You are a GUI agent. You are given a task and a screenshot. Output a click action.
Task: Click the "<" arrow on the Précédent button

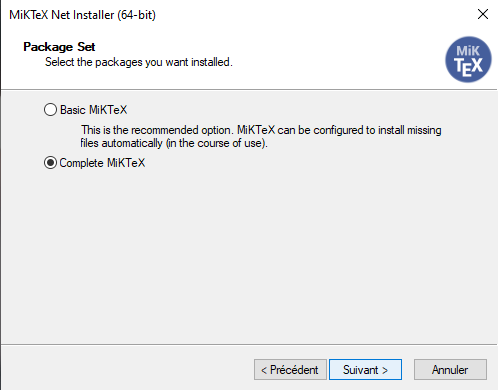(x=264, y=370)
